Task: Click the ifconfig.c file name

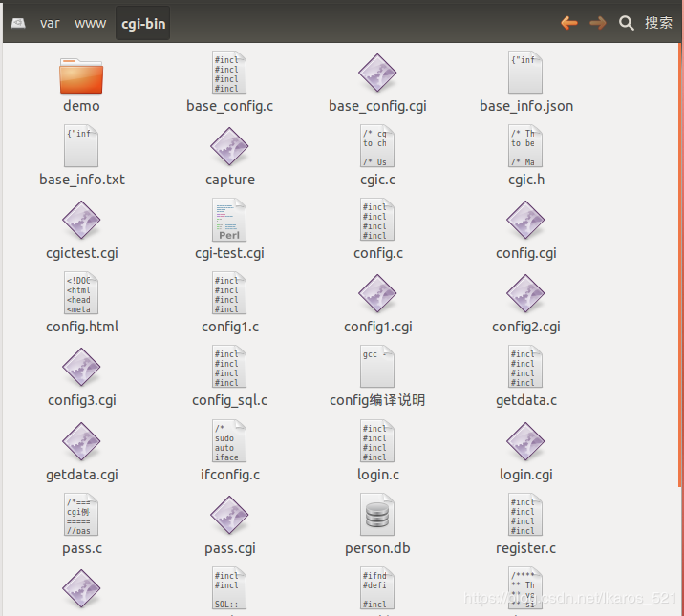Action: [x=230, y=475]
